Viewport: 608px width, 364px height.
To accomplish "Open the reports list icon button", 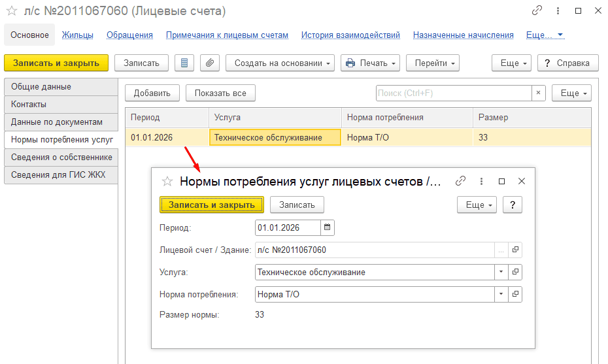I will [x=184, y=63].
